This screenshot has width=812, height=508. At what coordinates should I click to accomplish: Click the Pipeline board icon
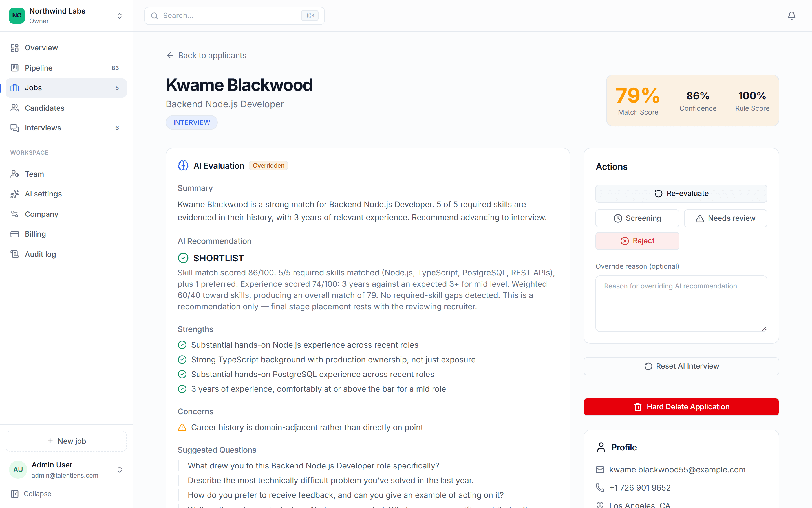14,68
